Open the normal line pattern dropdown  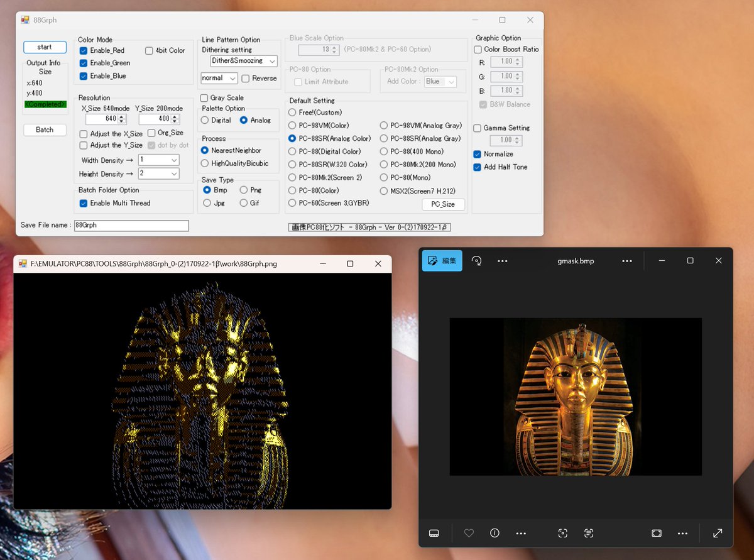click(x=219, y=79)
